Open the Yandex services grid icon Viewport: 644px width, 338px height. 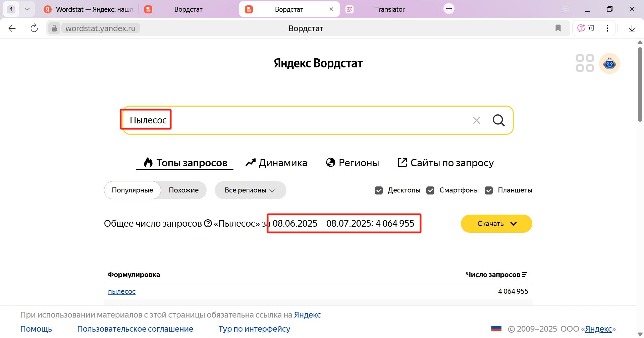(x=585, y=63)
